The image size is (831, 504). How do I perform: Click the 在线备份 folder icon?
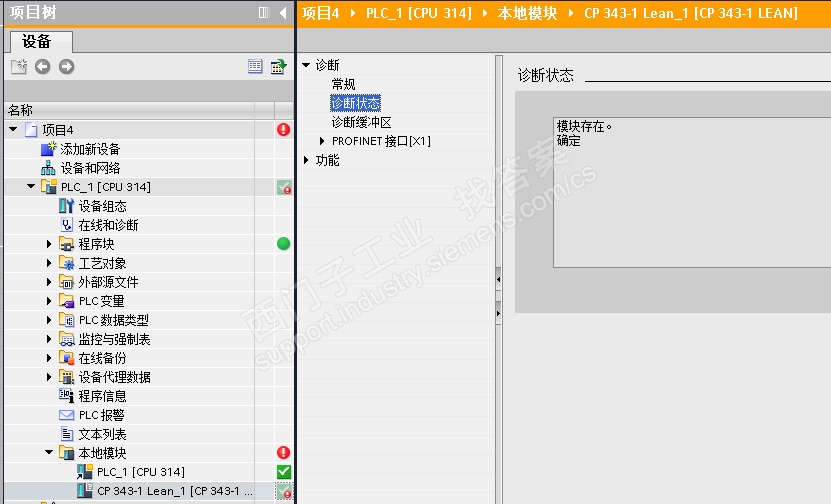coord(66,358)
